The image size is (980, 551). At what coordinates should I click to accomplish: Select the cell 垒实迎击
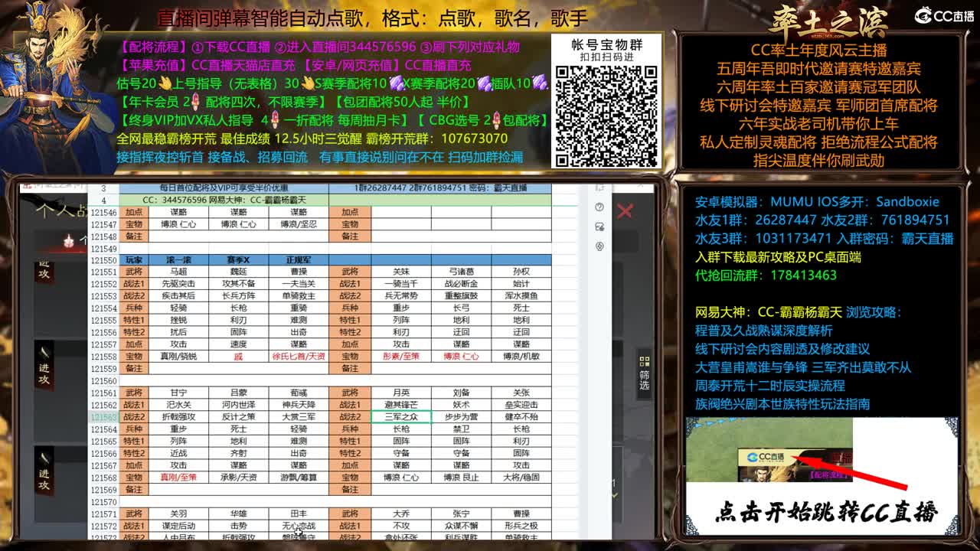click(521, 405)
